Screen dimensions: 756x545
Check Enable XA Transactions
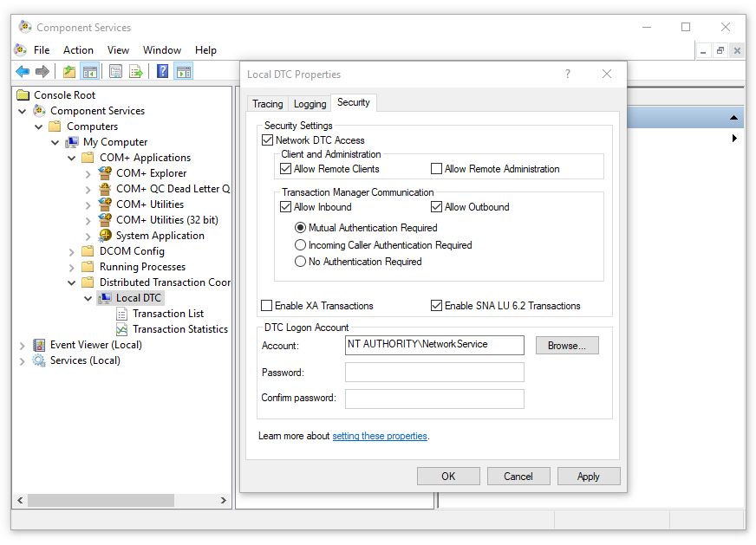tap(267, 306)
